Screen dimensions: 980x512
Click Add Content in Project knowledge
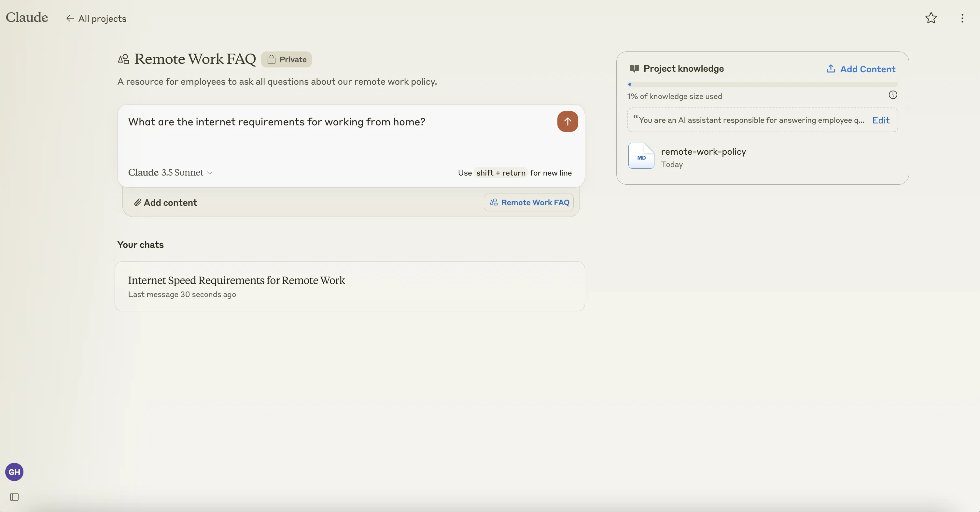(x=867, y=69)
